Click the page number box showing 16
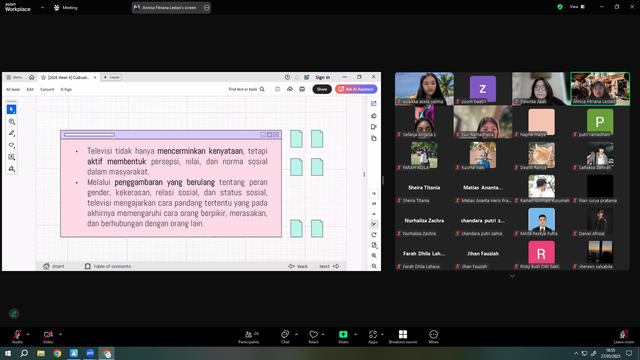The image size is (640, 360). (x=373, y=193)
